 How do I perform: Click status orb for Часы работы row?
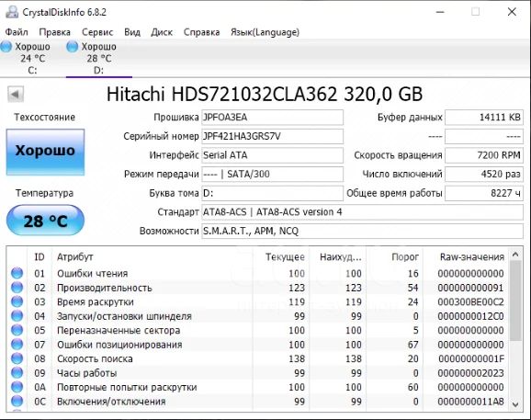coord(17,372)
